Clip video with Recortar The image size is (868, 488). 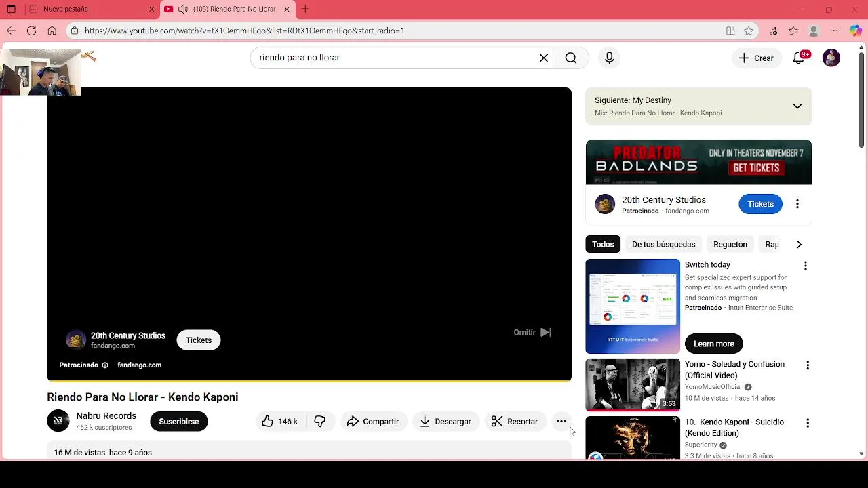(x=515, y=422)
